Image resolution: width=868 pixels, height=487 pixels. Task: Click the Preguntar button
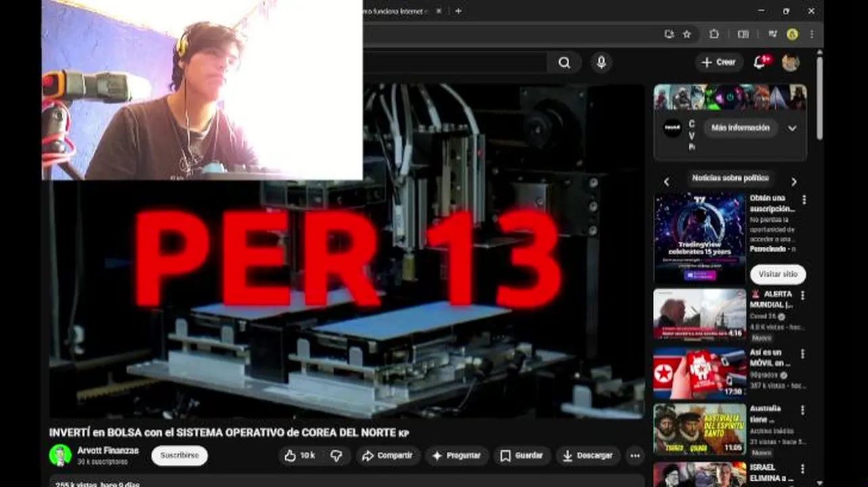click(456, 456)
